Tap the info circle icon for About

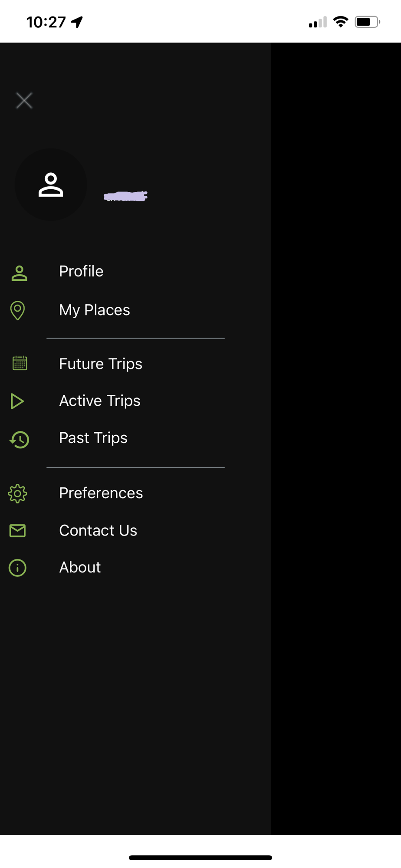point(17,568)
